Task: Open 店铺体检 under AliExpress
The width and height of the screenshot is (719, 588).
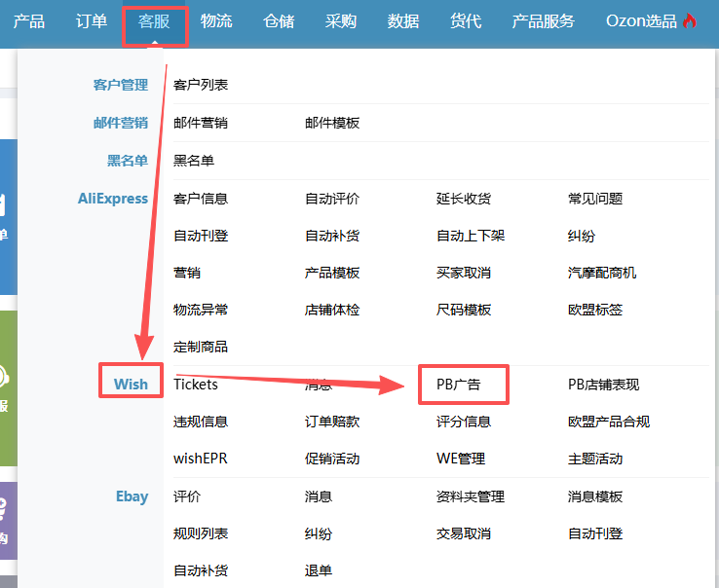Action: pos(332,310)
